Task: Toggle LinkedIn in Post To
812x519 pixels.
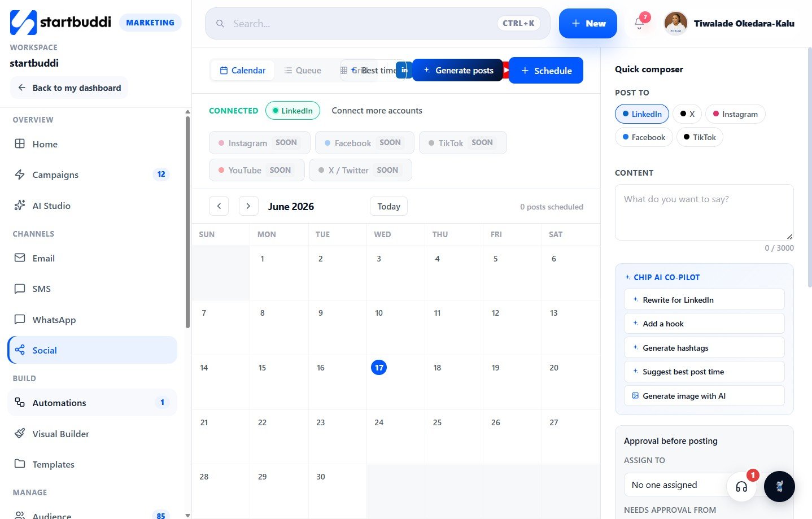Action: coord(642,114)
